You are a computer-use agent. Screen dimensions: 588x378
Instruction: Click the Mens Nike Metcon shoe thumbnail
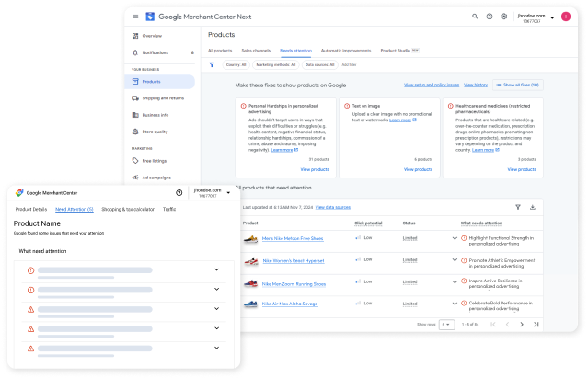click(250, 238)
